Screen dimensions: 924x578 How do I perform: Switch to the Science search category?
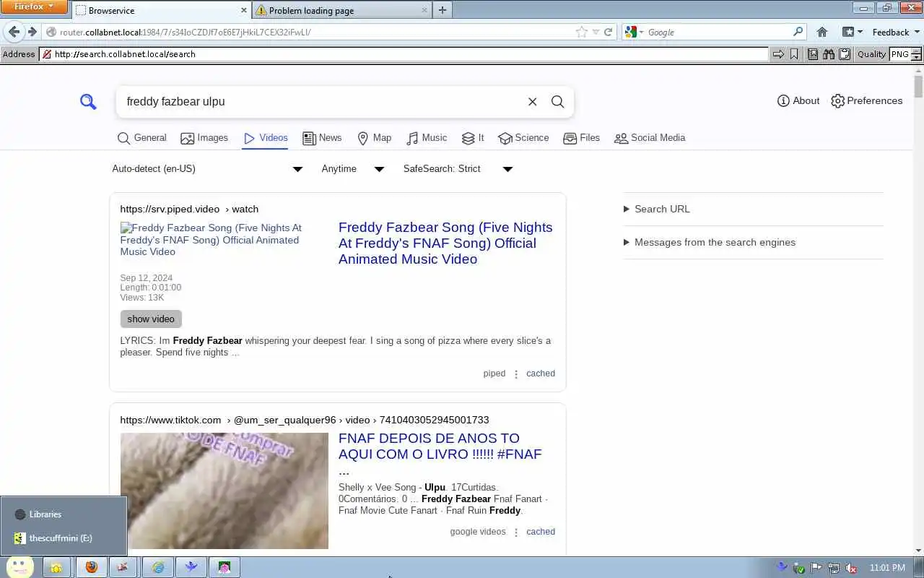tap(523, 138)
